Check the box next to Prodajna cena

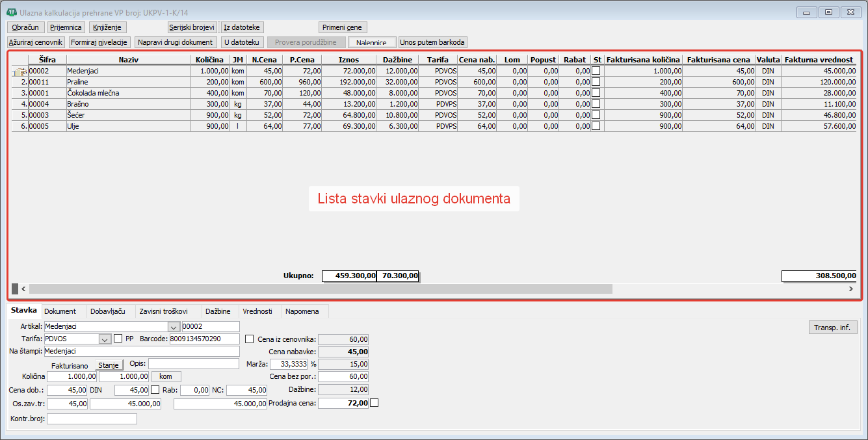[374, 403]
